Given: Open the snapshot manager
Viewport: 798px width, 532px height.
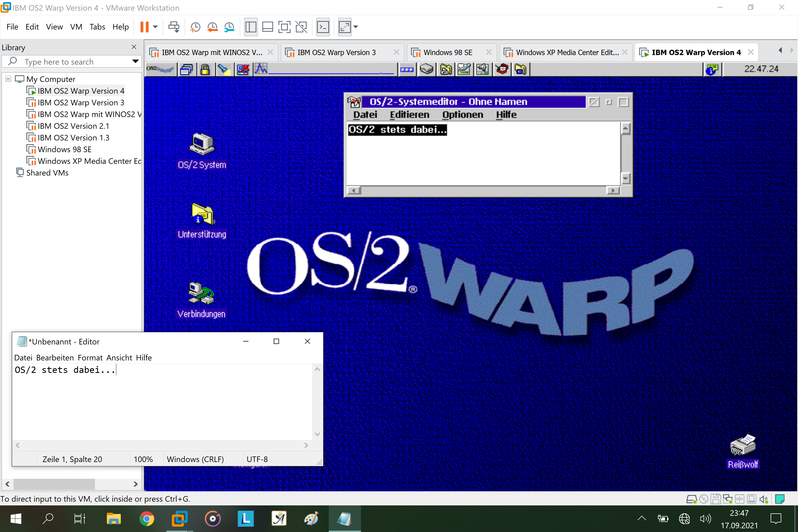Looking at the screenshot, I should 229,27.
